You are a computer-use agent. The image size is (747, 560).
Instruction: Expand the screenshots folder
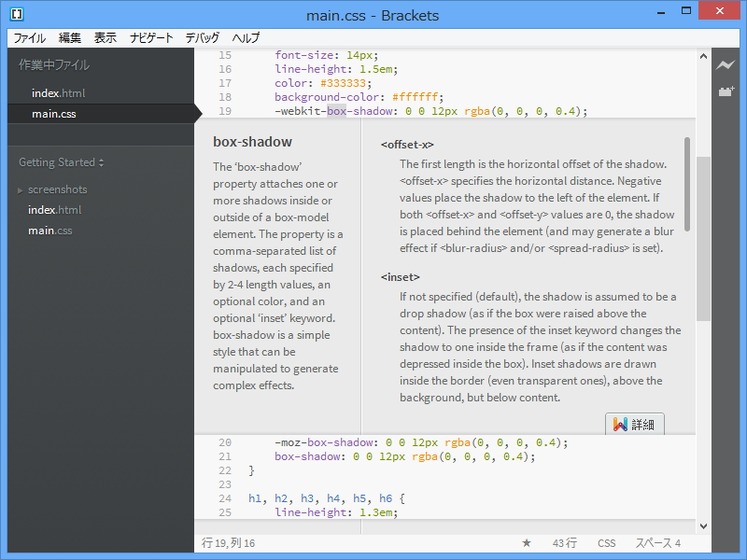[57, 189]
